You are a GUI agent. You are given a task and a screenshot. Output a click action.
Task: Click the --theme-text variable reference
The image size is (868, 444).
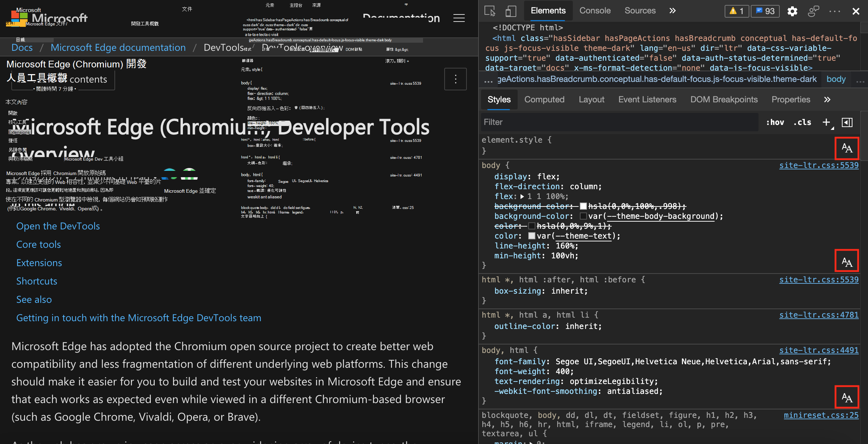tap(583, 236)
